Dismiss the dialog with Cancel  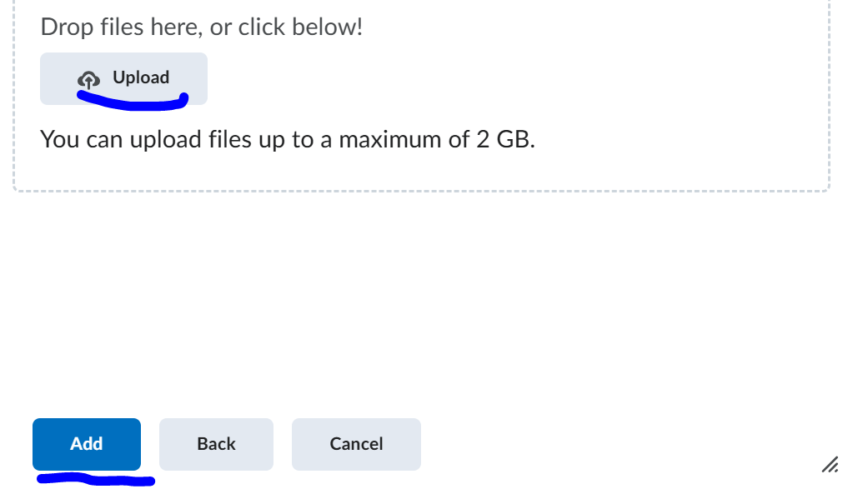356,444
